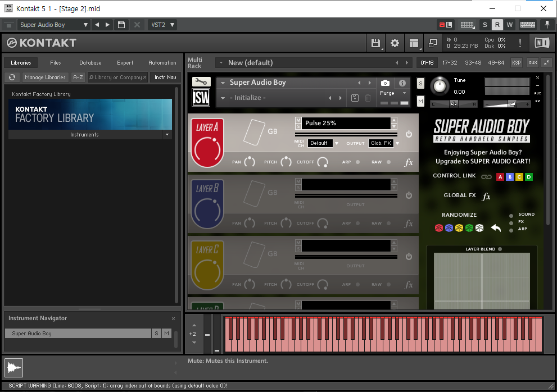Open Purge dropdown arrow
Image resolution: width=557 pixels, height=392 pixels.
click(404, 93)
